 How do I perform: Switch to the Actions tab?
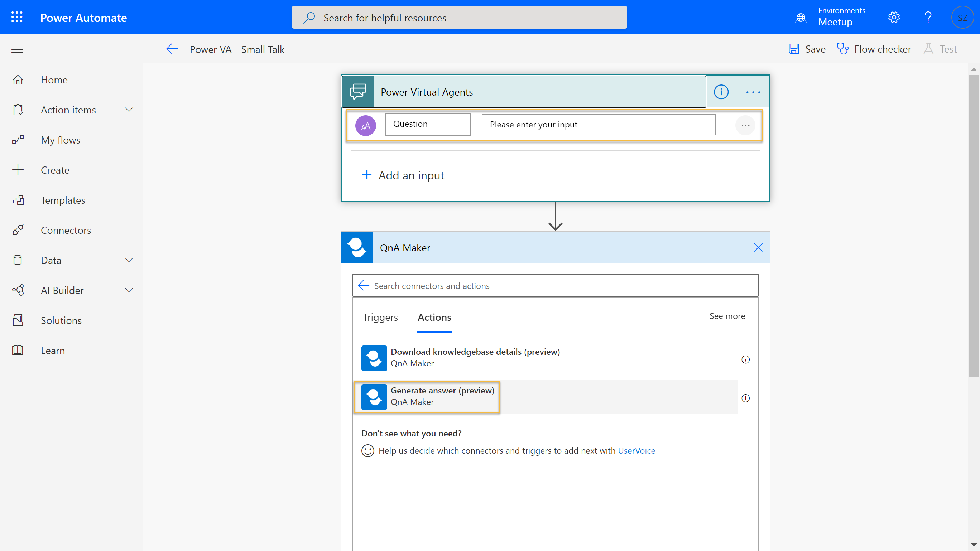[434, 317]
